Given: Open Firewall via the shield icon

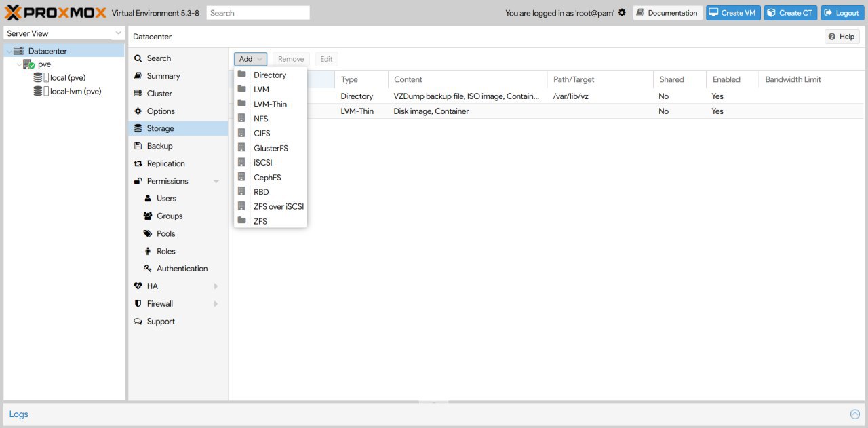Looking at the screenshot, I should (138, 304).
